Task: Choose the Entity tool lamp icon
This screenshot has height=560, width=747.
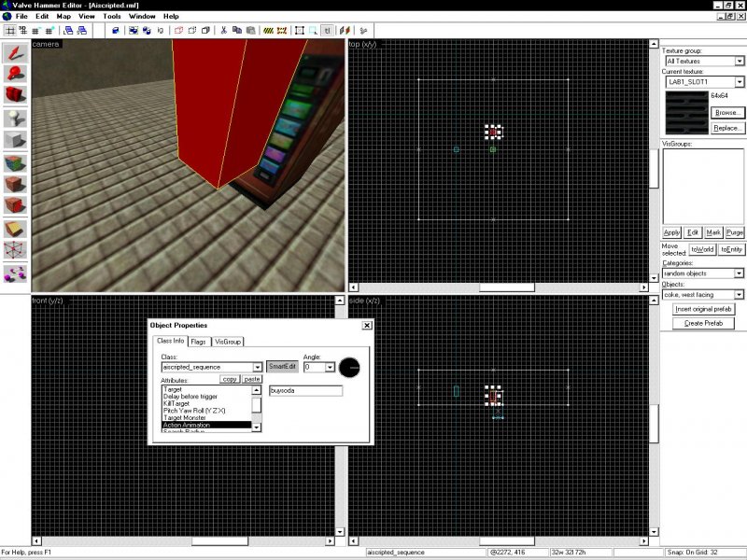Action: coord(15,118)
